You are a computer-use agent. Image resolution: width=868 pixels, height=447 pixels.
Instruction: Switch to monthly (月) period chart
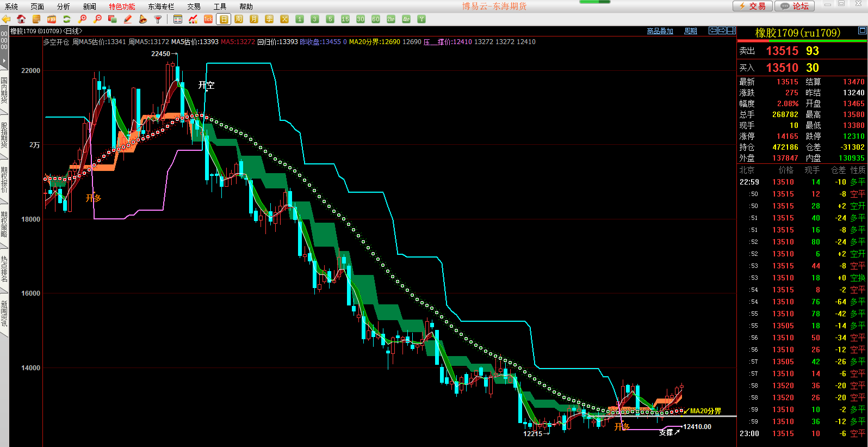254,19
